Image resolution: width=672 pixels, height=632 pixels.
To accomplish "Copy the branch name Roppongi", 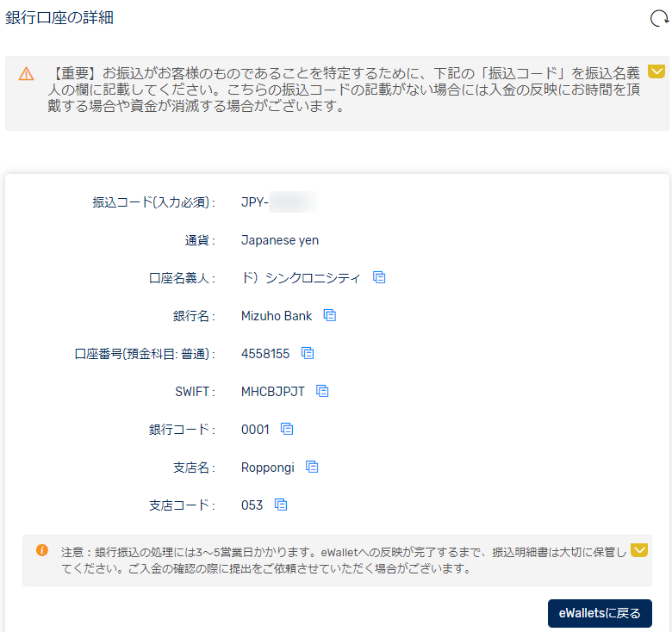I will (x=312, y=467).
